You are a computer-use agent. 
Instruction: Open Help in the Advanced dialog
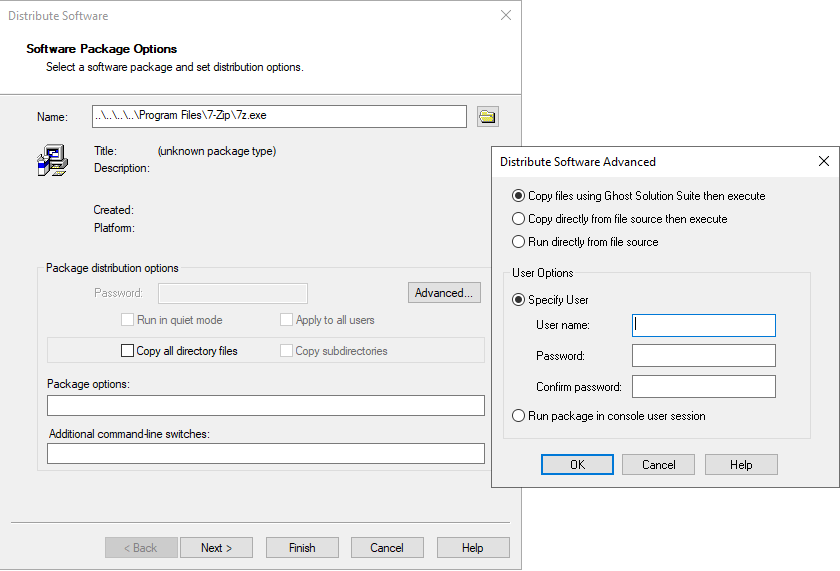tap(741, 465)
